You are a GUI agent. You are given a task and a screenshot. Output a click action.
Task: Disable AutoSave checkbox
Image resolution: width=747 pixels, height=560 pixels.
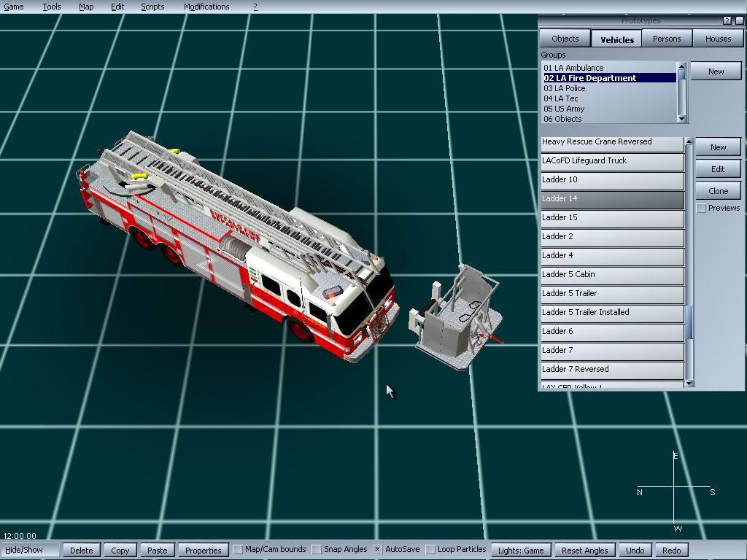click(x=377, y=550)
